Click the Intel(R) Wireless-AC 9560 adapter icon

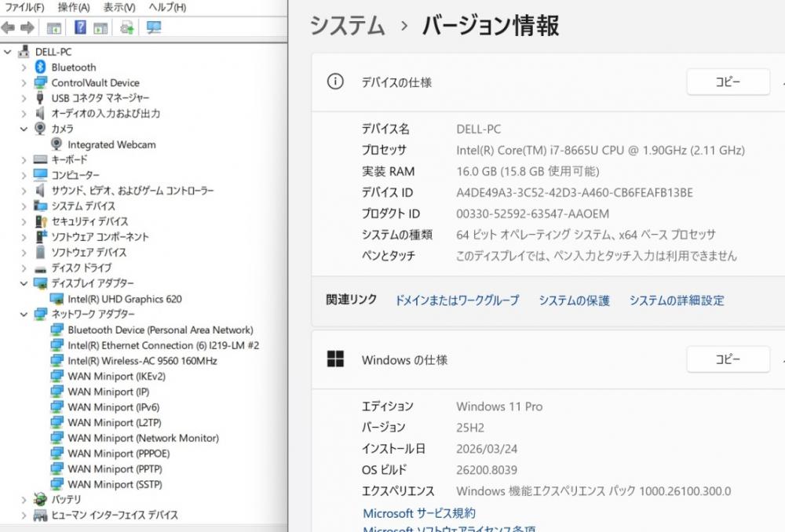point(57,360)
